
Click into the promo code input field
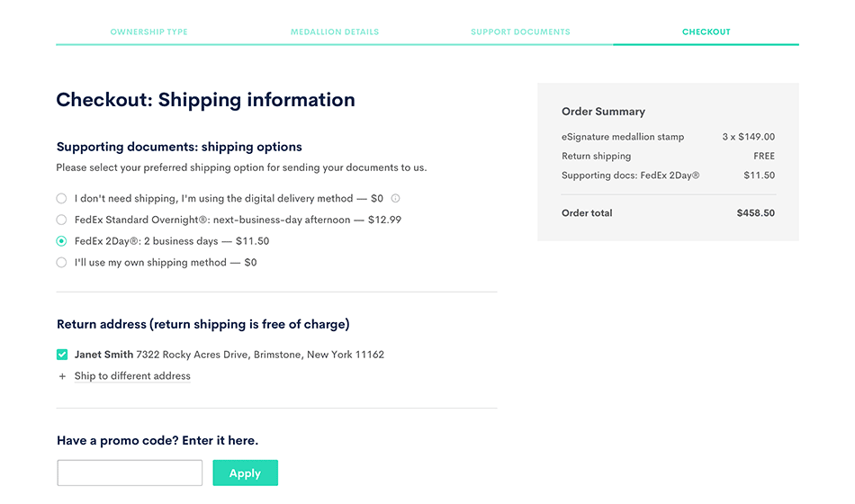(130, 473)
